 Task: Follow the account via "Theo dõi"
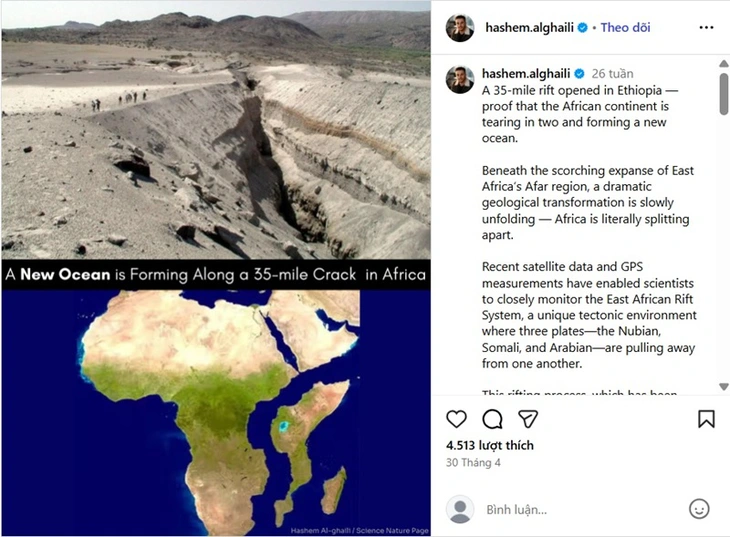tap(626, 28)
